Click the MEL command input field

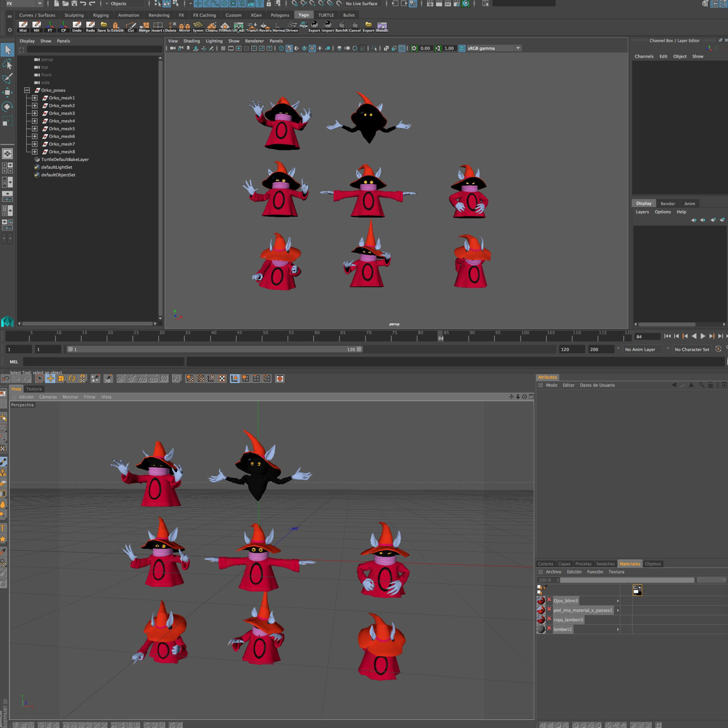pos(103,361)
